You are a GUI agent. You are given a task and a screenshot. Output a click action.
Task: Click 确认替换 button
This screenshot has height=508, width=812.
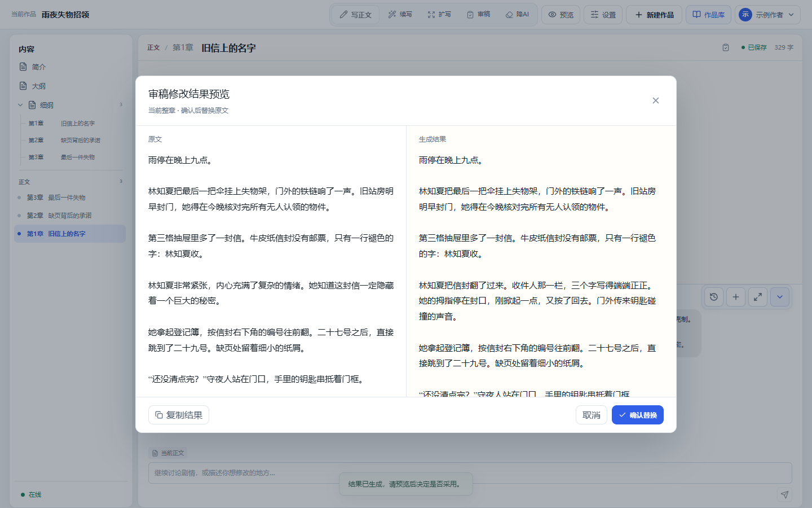(x=637, y=415)
